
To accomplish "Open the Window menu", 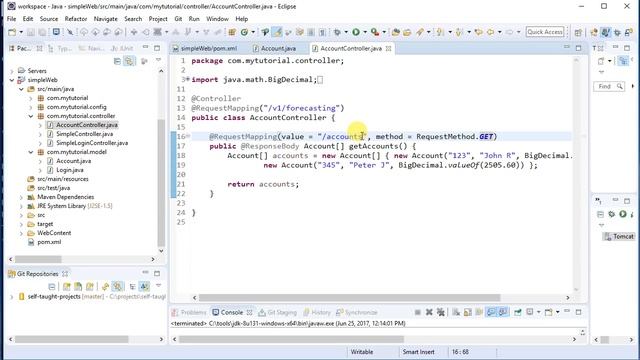I will tap(217, 19).
